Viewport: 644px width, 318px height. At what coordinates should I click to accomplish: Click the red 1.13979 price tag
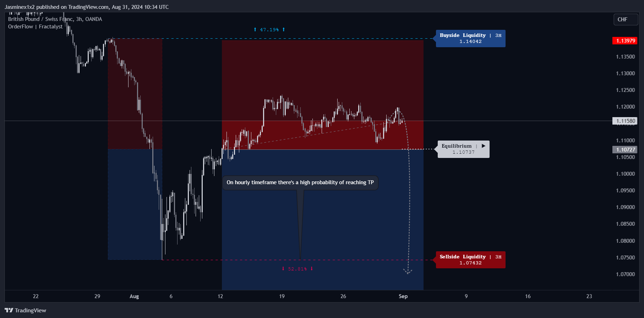(x=625, y=41)
